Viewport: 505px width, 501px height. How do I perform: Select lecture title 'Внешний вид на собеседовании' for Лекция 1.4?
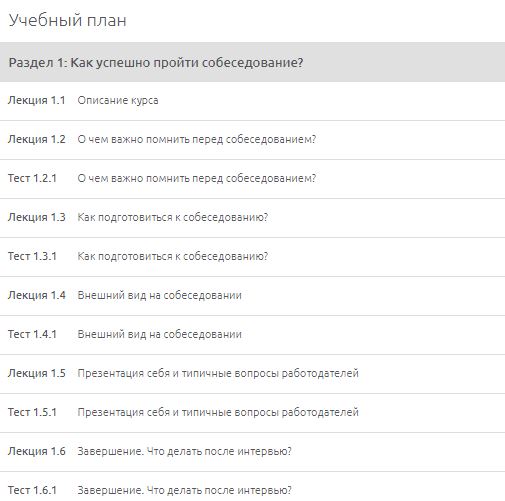tap(159, 295)
